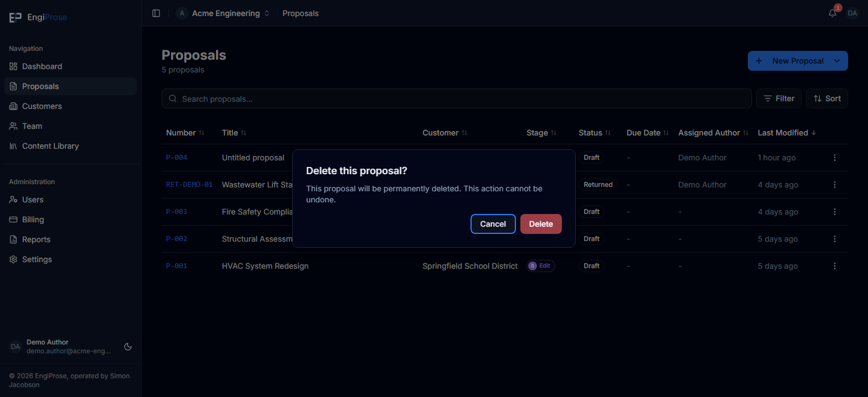Click the Settings gear icon
This screenshot has width=868, height=397.
[13, 259]
